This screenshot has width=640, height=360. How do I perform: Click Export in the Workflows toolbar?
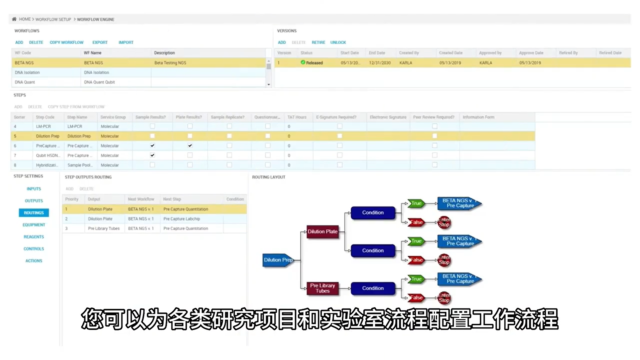coord(100,42)
